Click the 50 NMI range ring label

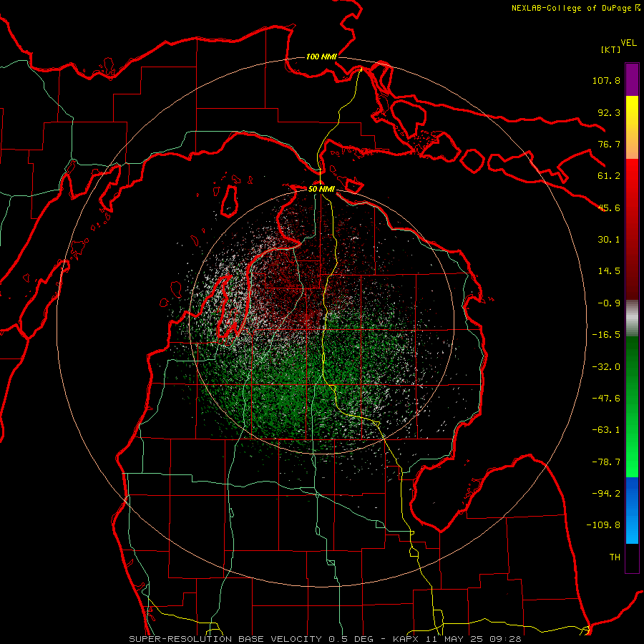(321, 189)
